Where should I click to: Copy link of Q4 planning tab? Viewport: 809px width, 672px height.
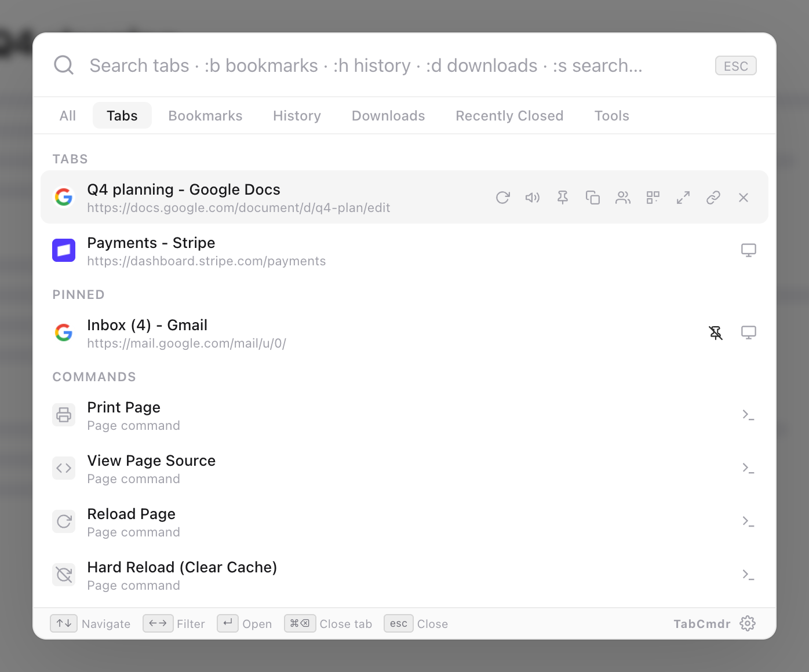[713, 198]
